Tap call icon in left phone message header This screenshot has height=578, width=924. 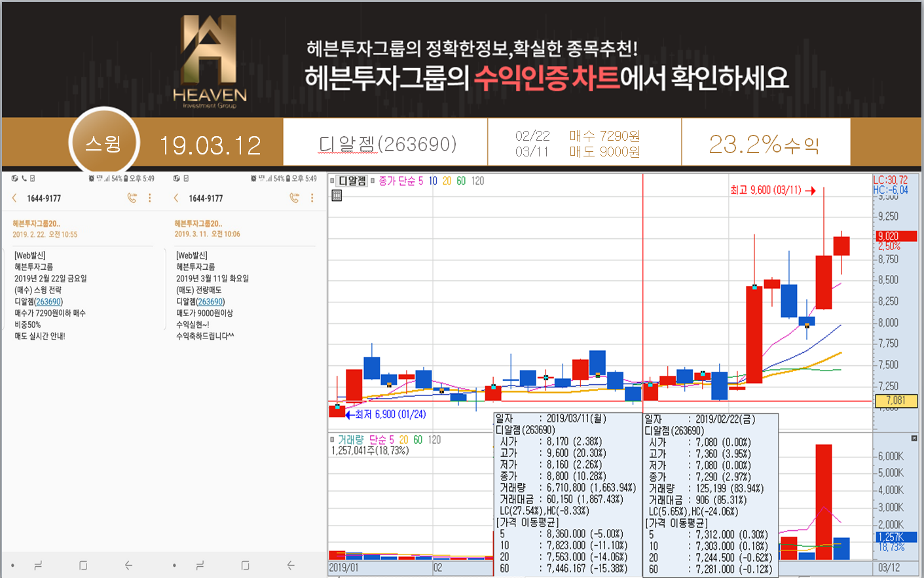132,198
